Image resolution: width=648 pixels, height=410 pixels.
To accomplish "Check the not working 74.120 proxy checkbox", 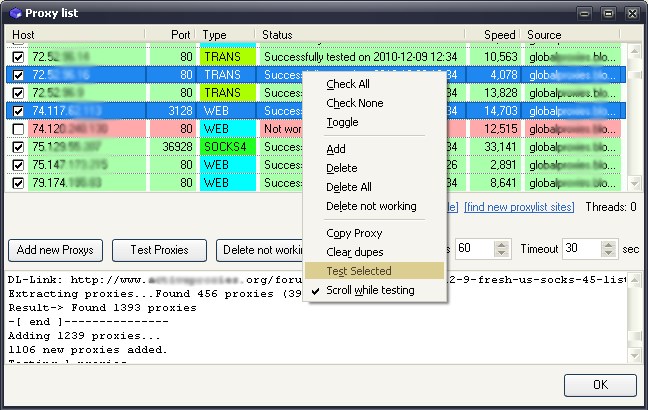I will pos(18,129).
